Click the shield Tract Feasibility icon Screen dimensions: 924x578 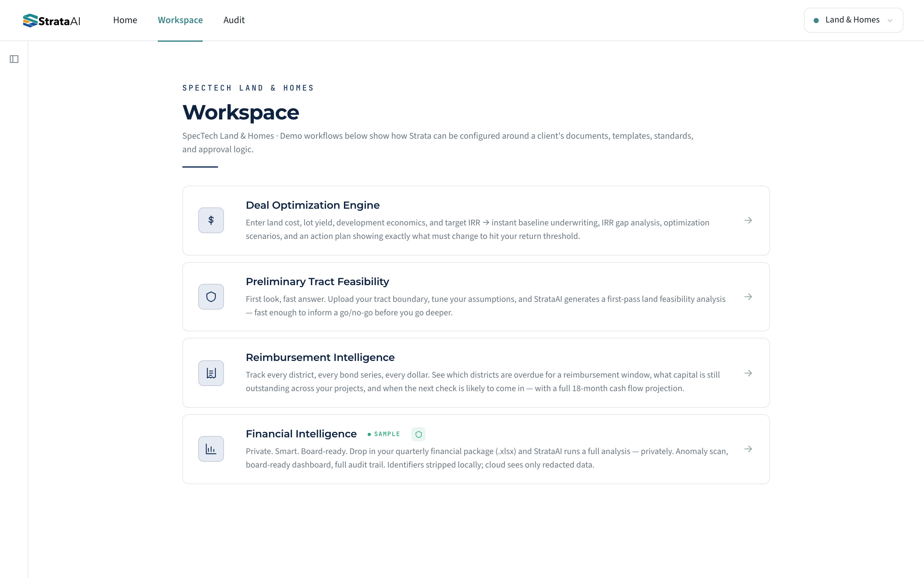coord(211,297)
